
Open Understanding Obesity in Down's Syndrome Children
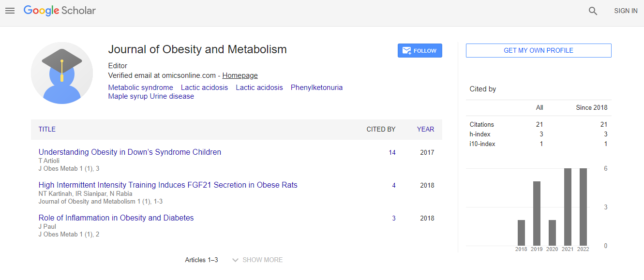130,152
